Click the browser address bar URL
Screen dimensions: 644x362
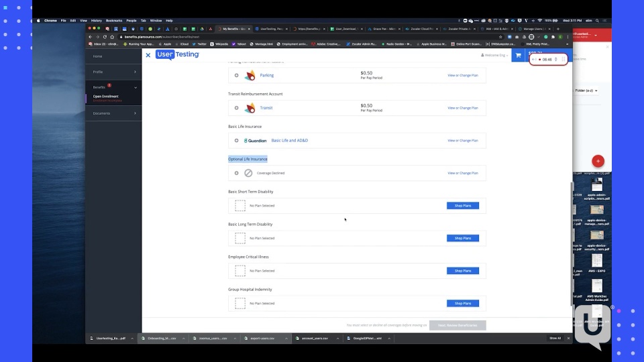pyautogui.click(x=162, y=37)
